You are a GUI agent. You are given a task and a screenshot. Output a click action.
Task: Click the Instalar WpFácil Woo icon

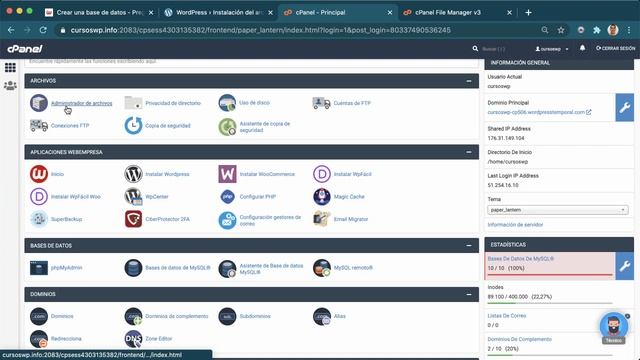coord(39,196)
